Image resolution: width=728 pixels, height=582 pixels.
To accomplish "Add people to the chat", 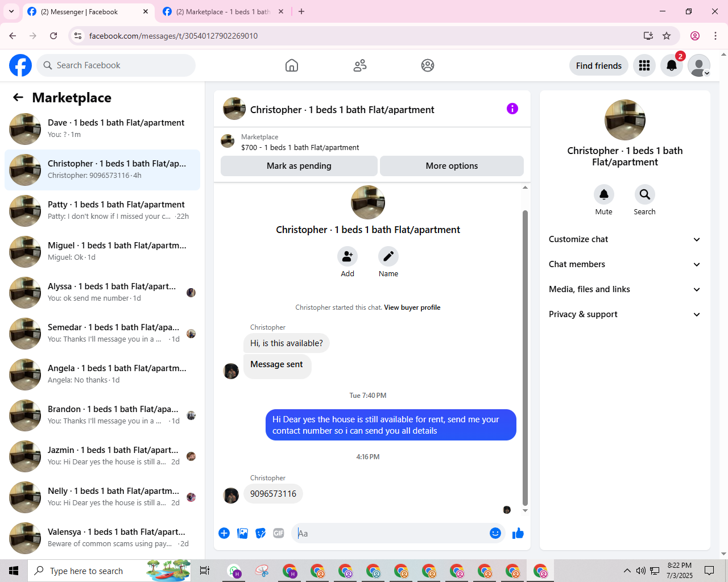I will click(x=348, y=256).
